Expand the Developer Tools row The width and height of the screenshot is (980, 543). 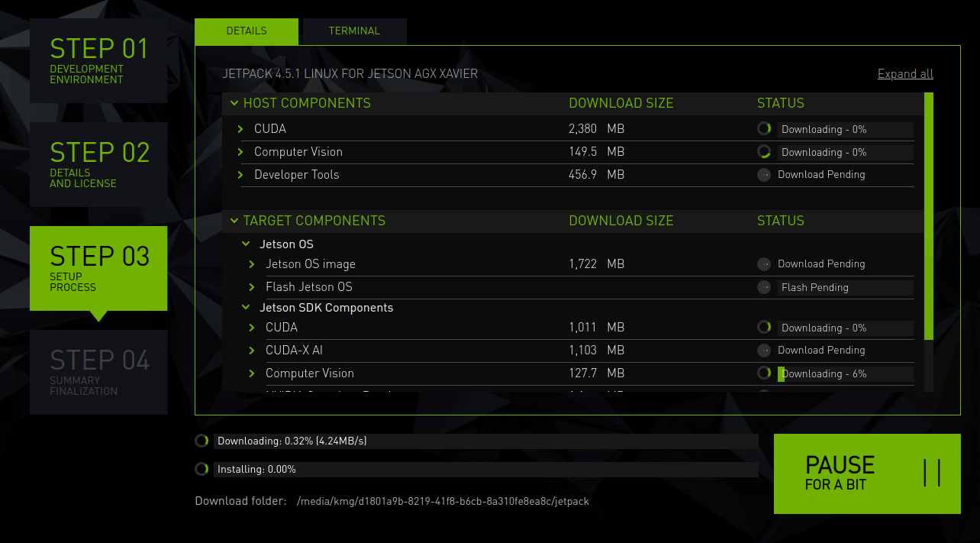(240, 175)
